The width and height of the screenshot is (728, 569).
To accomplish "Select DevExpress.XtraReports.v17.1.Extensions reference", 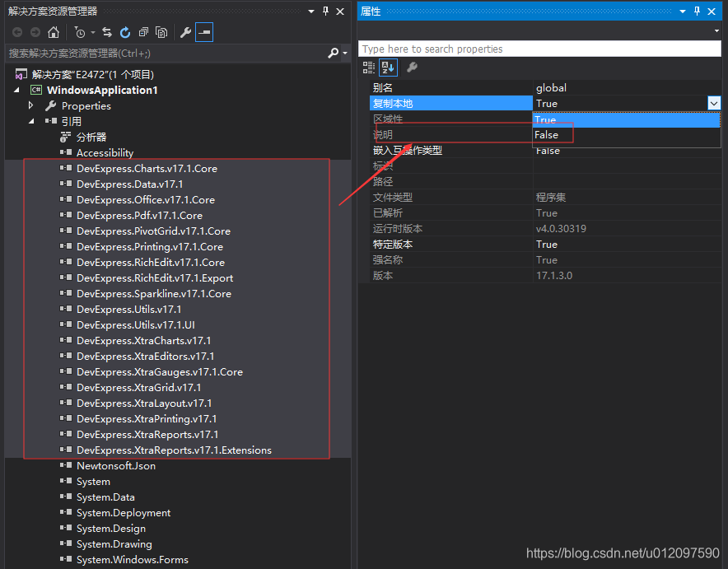I will (174, 450).
